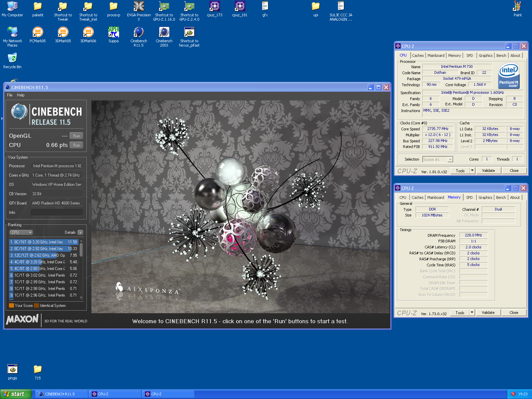532x399 pixels.
Task: Launch Cinebench R11.5 desktop icon
Action: [139, 37]
